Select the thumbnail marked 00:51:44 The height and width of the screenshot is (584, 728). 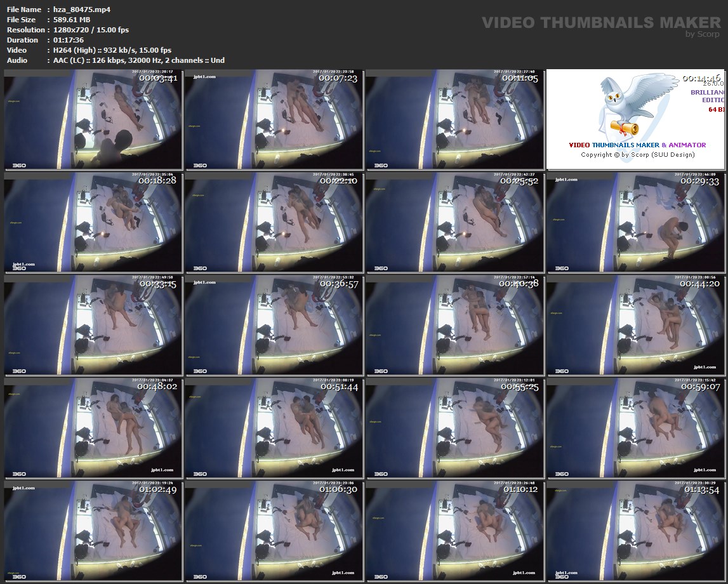coord(274,428)
